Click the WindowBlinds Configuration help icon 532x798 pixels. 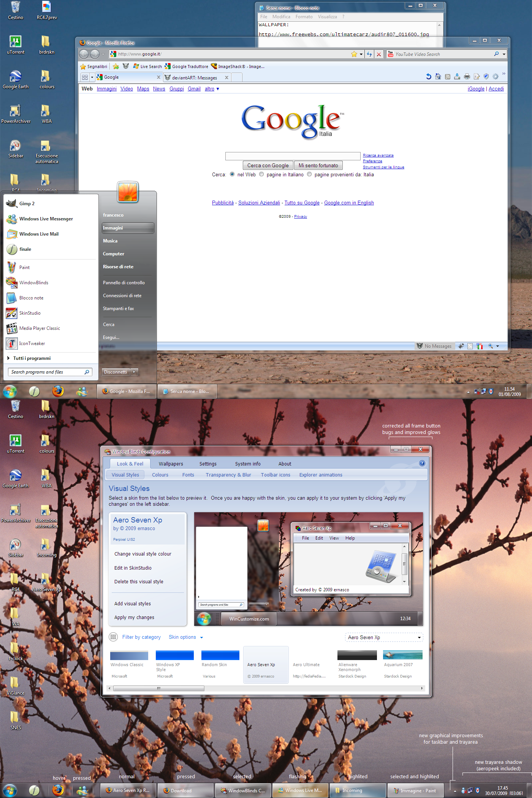point(422,463)
